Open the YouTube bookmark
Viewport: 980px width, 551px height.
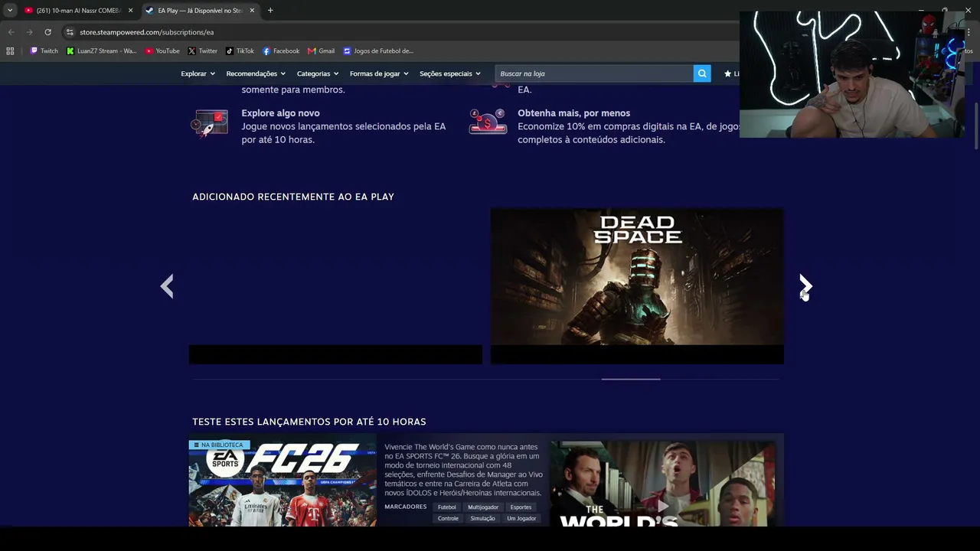pyautogui.click(x=162, y=51)
